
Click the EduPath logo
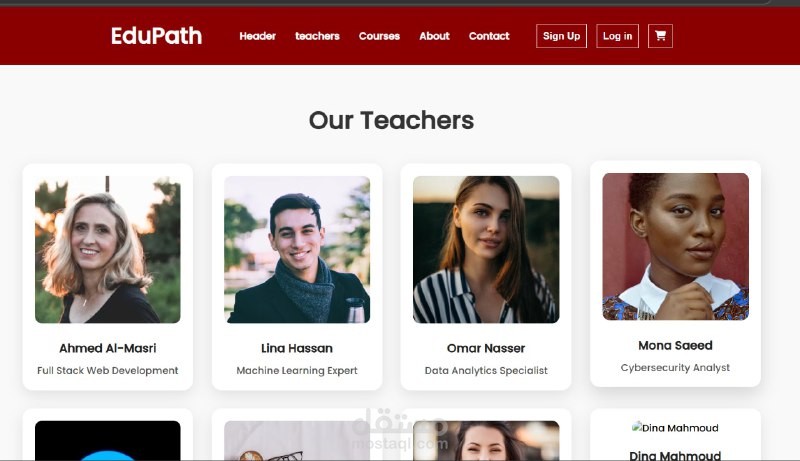pyautogui.click(x=157, y=36)
